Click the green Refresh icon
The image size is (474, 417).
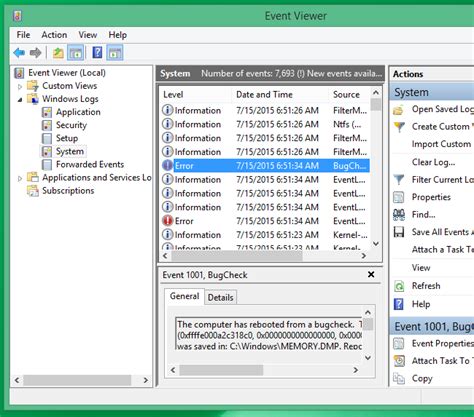tap(399, 286)
